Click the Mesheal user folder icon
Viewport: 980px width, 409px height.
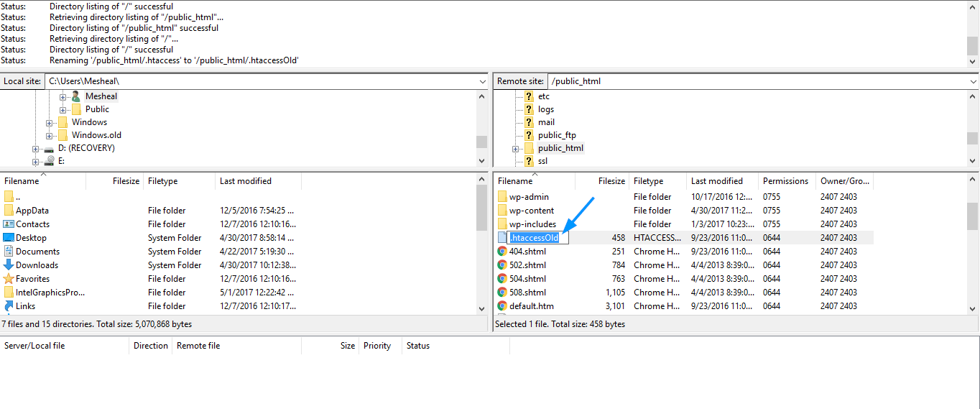(x=75, y=96)
